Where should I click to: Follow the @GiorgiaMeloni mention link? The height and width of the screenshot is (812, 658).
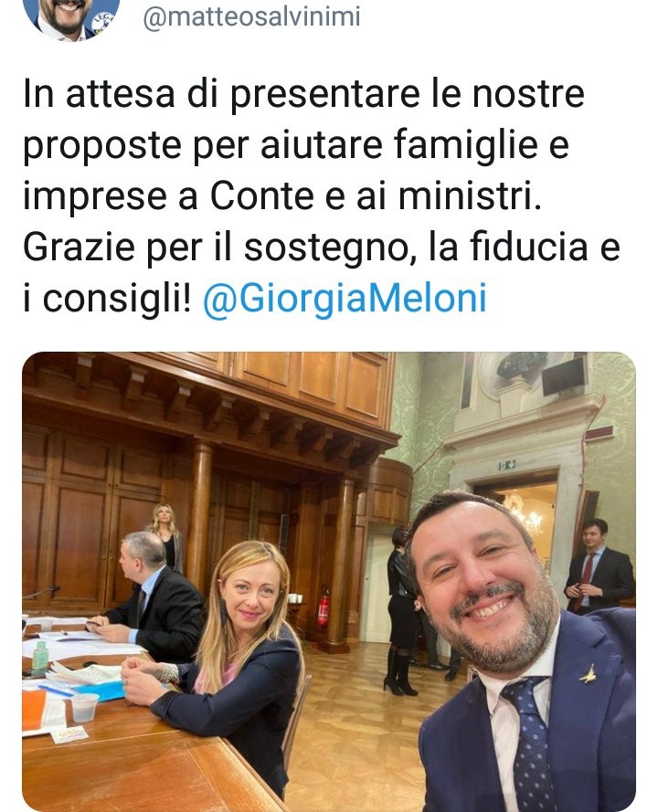(345, 299)
